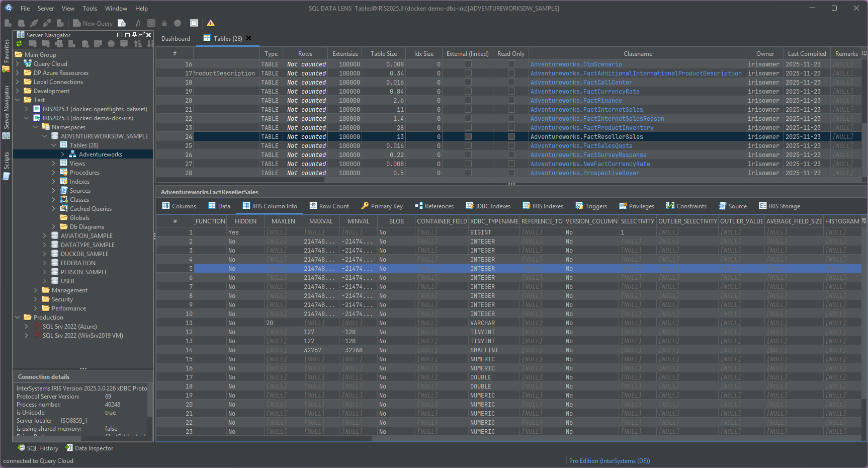Toggle Read Only checkbox for FactSurveyResponse row

(x=511, y=154)
